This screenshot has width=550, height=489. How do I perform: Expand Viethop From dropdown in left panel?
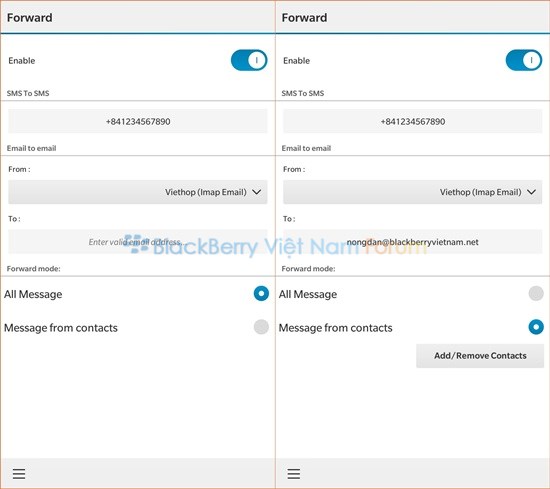[138, 192]
